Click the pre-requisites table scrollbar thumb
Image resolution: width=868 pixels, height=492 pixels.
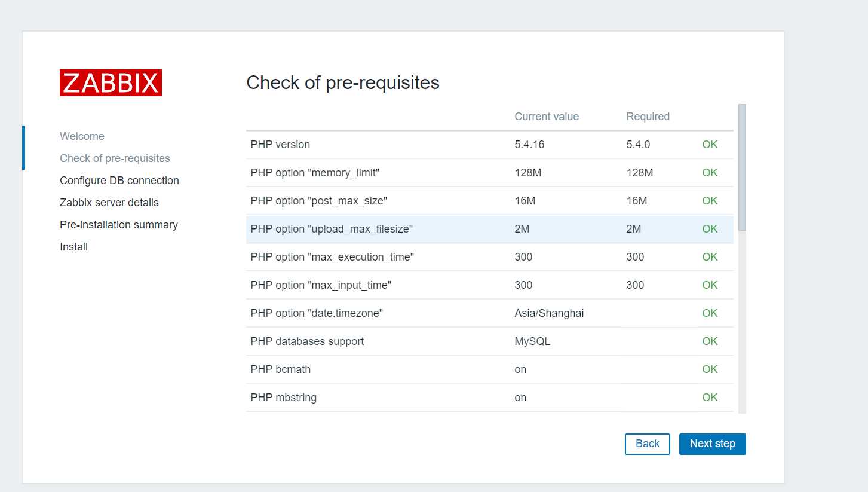(x=742, y=167)
